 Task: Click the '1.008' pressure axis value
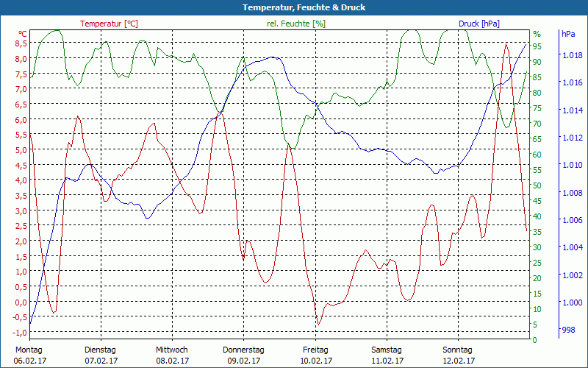tap(572, 193)
